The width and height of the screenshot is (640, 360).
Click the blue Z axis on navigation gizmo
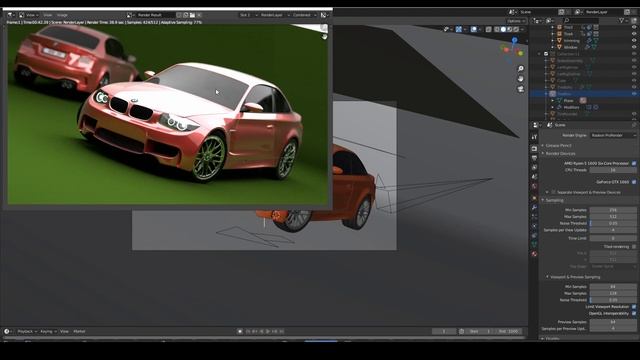click(514, 40)
